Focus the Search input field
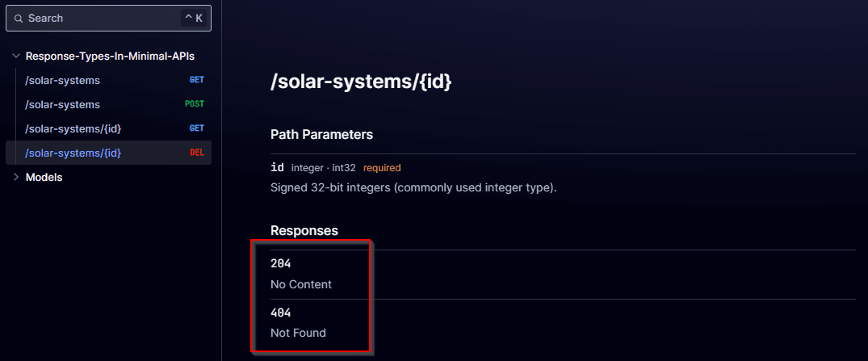 (x=108, y=19)
